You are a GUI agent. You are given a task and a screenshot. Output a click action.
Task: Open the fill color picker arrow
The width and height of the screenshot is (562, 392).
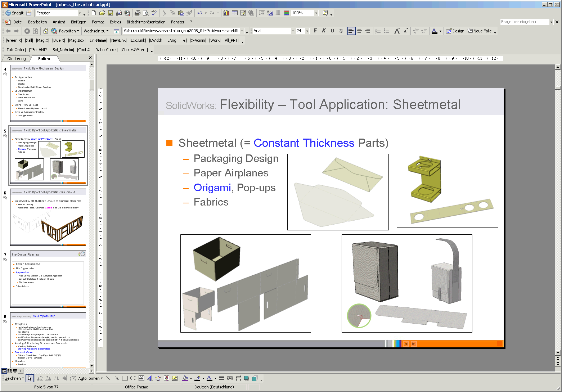click(x=191, y=378)
